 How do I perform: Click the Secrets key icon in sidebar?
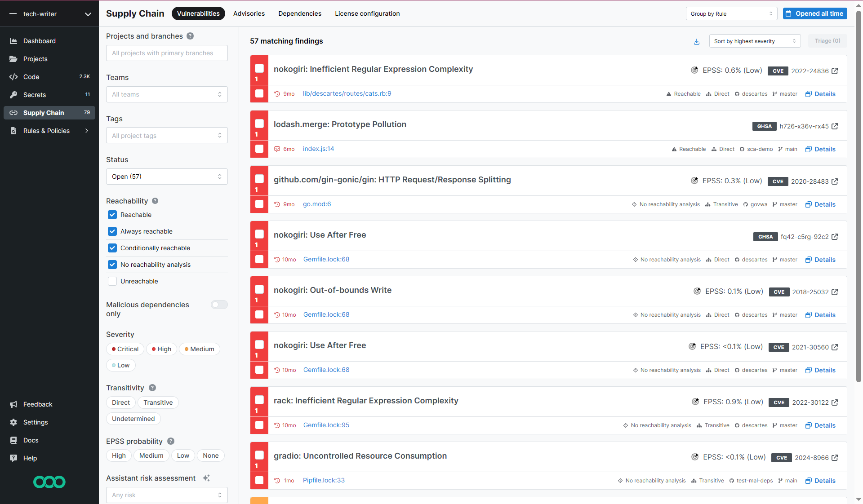[13, 95]
